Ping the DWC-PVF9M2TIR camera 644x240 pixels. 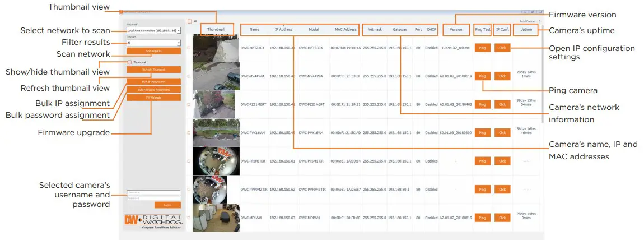(x=483, y=190)
